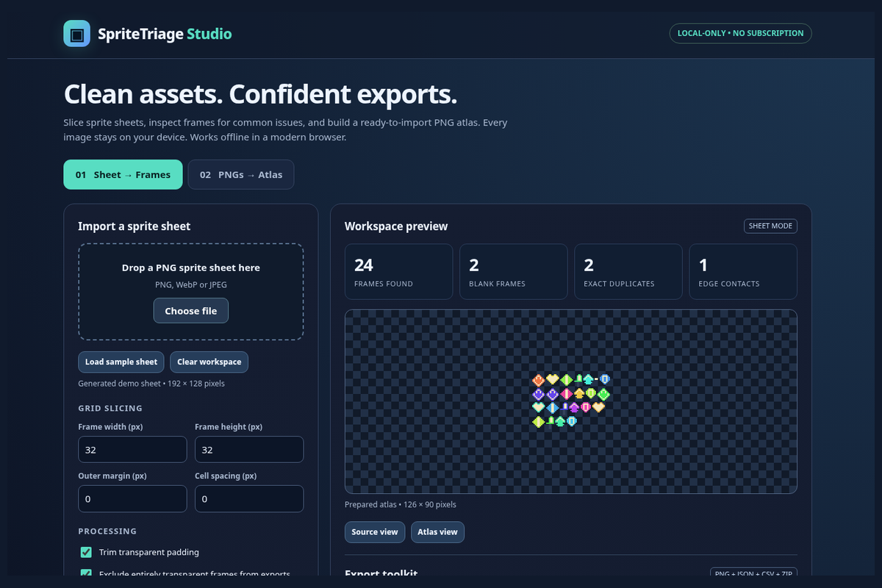Image resolution: width=882 pixels, height=588 pixels.
Task: Clear the workspace
Action: [x=209, y=362]
